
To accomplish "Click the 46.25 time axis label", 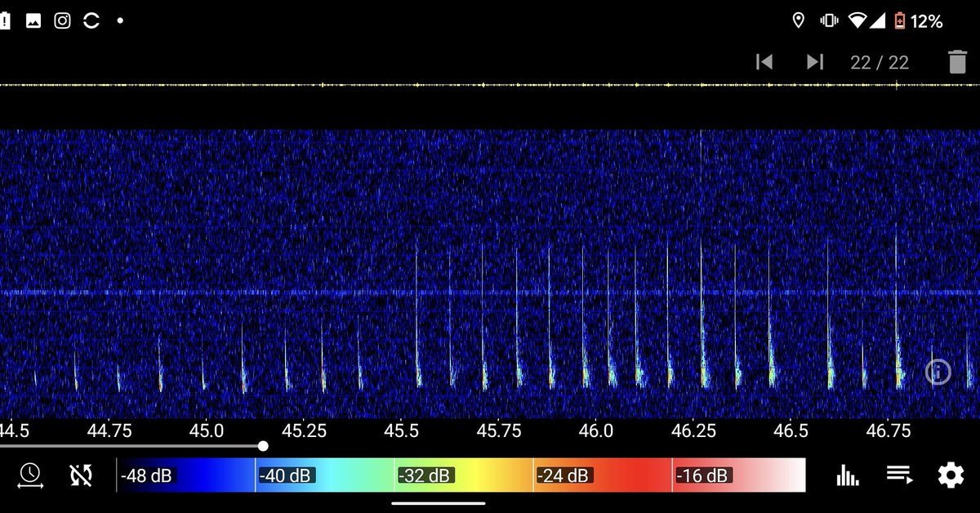I will pyautogui.click(x=693, y=430).
